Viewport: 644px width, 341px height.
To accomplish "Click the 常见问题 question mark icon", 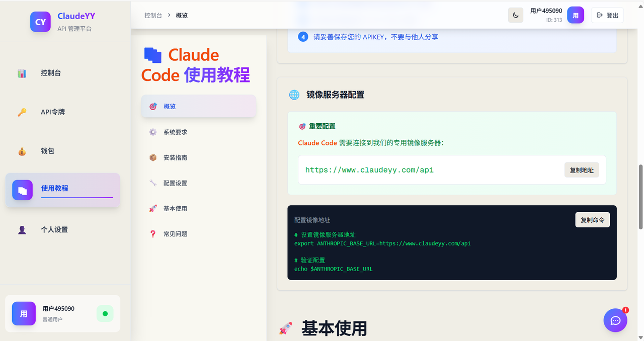I will tap(153, 234).
